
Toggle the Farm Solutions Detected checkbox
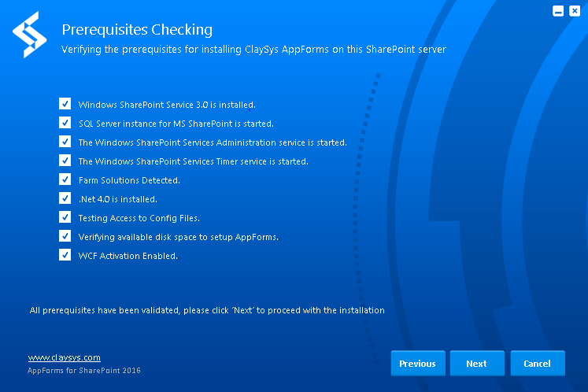65,179
